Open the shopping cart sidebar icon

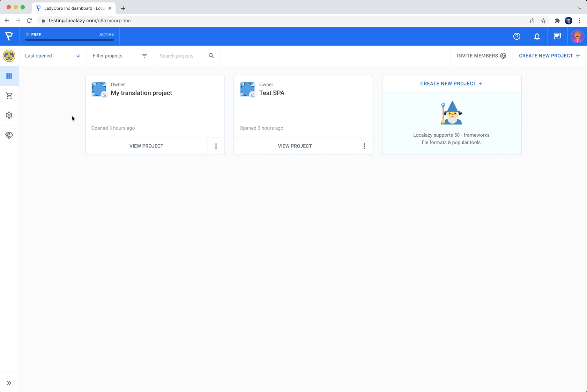coord(9,96)
